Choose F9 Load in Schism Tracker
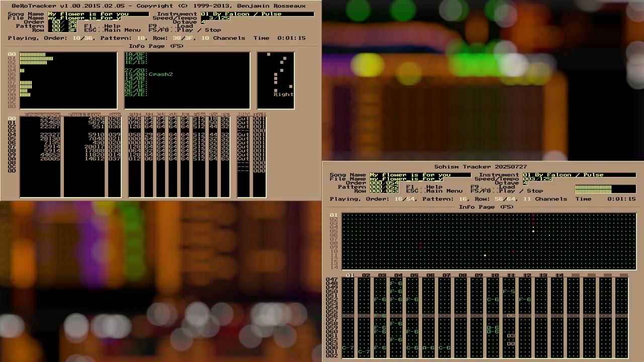The image size is (644, 362). click(493, 187)
